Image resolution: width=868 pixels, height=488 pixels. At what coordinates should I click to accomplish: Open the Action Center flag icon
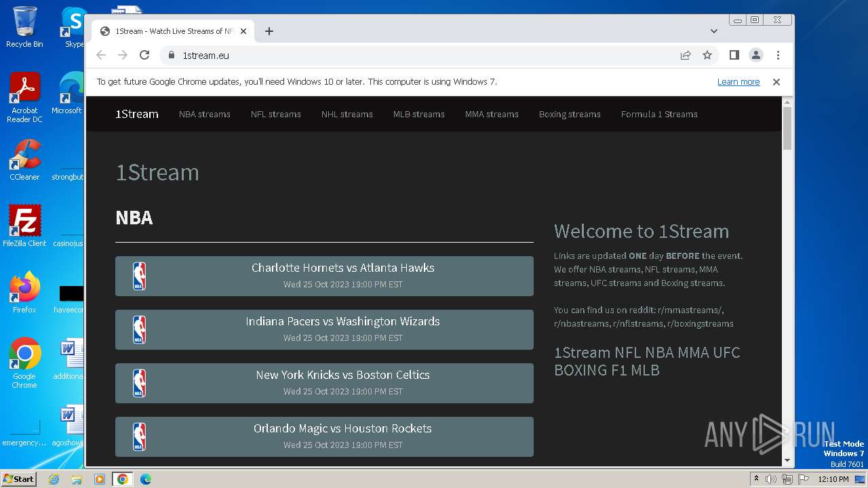click(x=804, y=479)
